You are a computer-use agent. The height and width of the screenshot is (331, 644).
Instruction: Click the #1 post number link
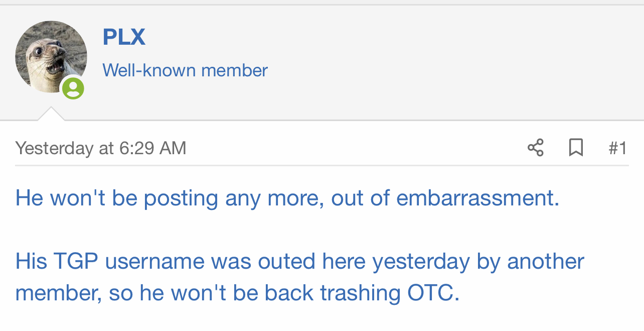pos(617,148)
